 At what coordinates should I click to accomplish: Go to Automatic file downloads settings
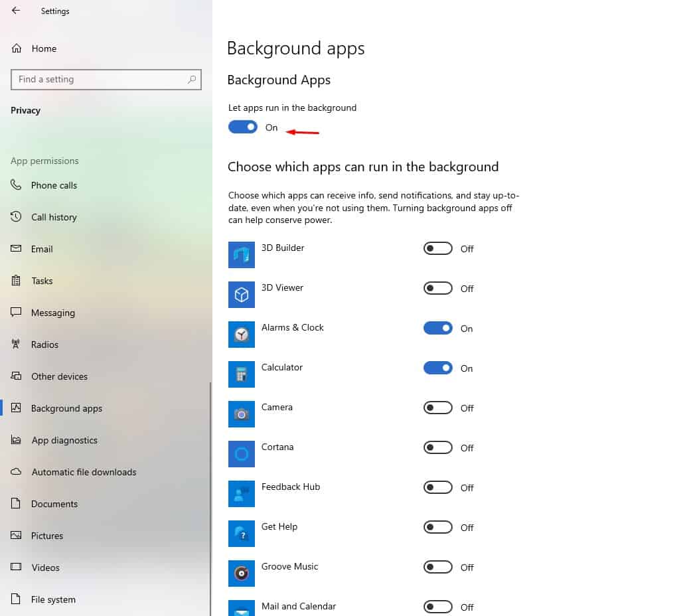84,472
